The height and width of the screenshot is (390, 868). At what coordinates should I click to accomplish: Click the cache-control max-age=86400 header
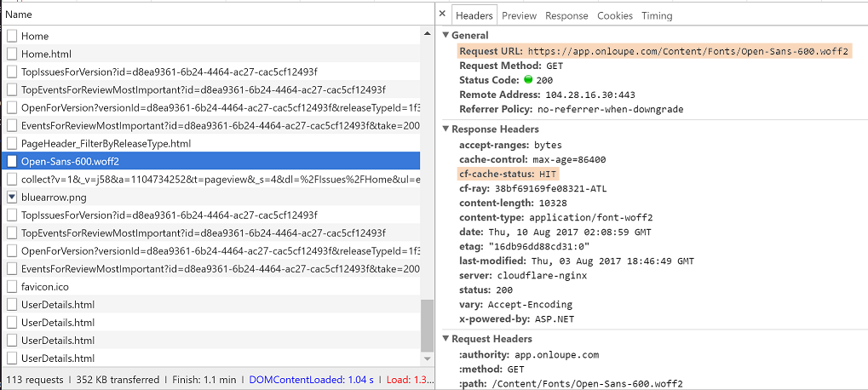532,160
